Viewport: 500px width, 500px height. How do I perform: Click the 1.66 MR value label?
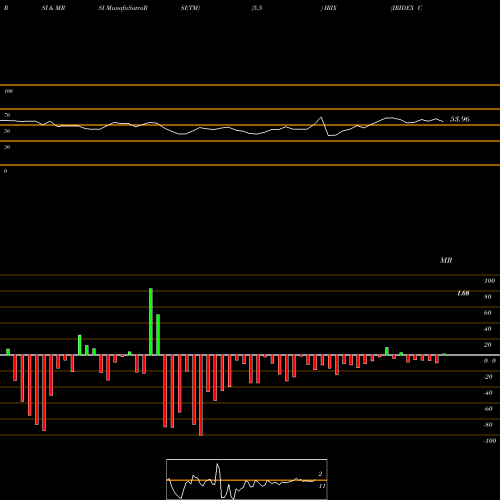463,293
